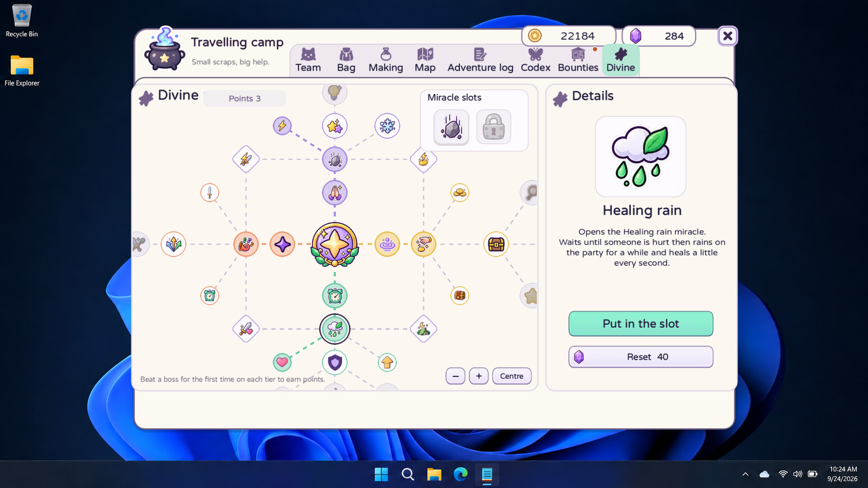The image size is (868, 488).
Task: Select the falling rock node in the tree
Action: click(335, 160)
